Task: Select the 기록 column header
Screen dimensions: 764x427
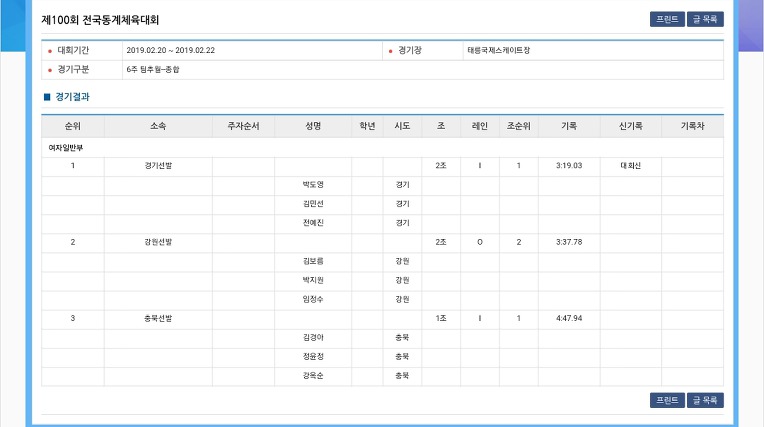Action: tap(569, 126)
